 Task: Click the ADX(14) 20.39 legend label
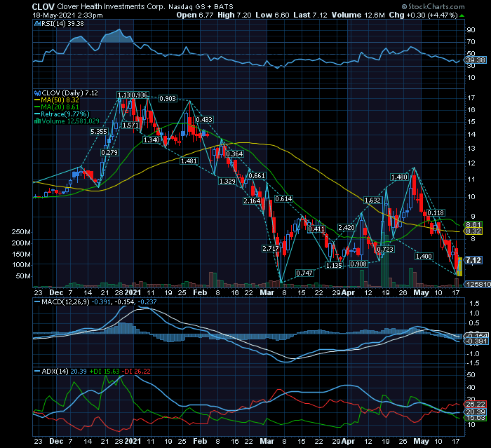coord(60,372)
